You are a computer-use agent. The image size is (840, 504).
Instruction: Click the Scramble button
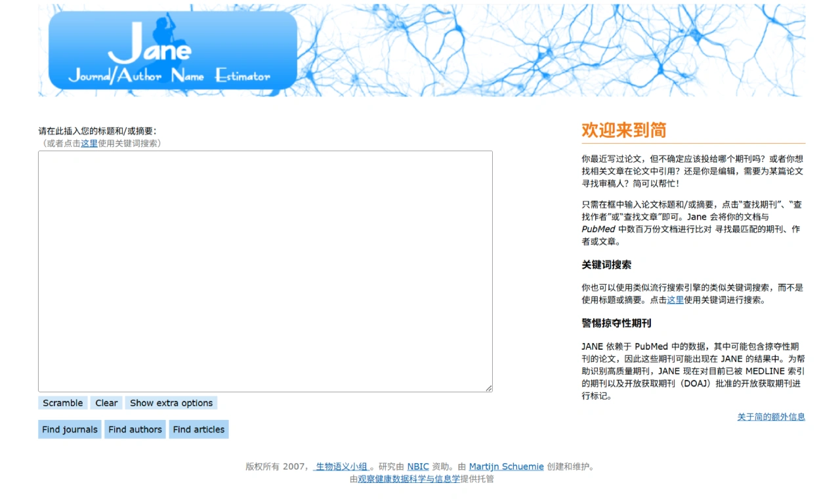pyautogui.click(x=62, y=403)
